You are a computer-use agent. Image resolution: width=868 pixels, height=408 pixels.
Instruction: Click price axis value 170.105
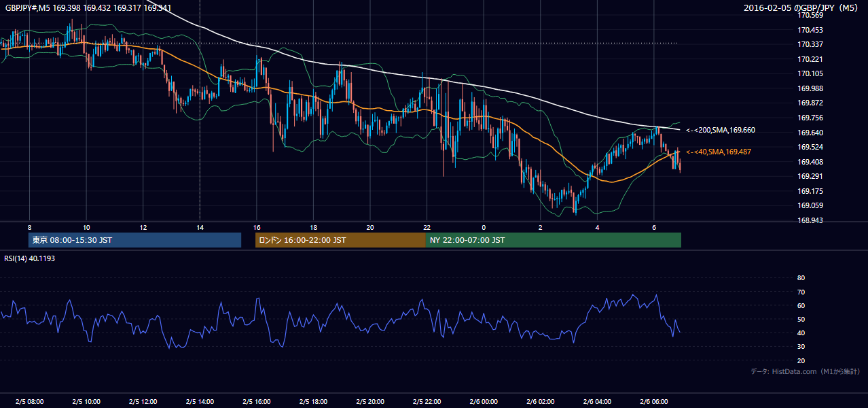pyautogui.click(x=810, y=73)
